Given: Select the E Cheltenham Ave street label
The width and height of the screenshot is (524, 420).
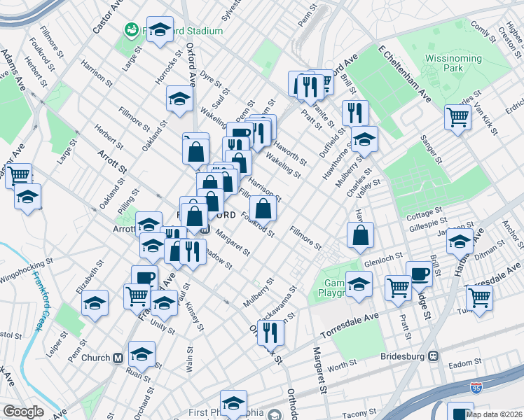Looking at the screenshot, I should click(404, 73).
